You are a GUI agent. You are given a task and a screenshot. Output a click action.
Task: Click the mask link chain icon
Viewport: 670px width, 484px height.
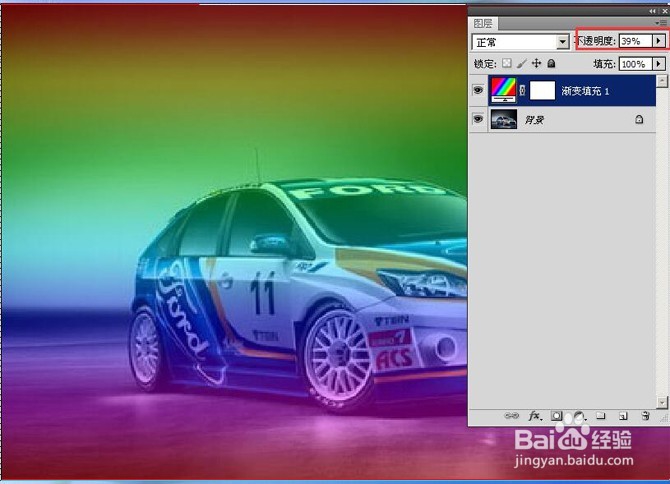523,91
